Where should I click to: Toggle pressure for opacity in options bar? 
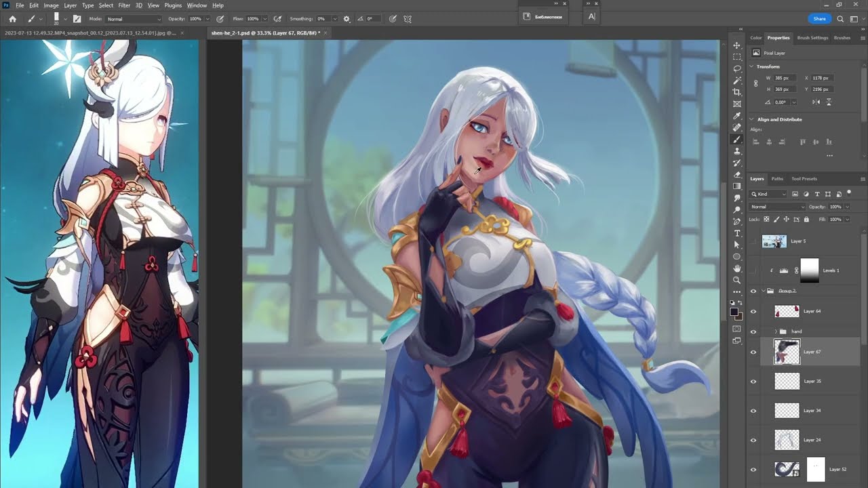click(220, 19)
